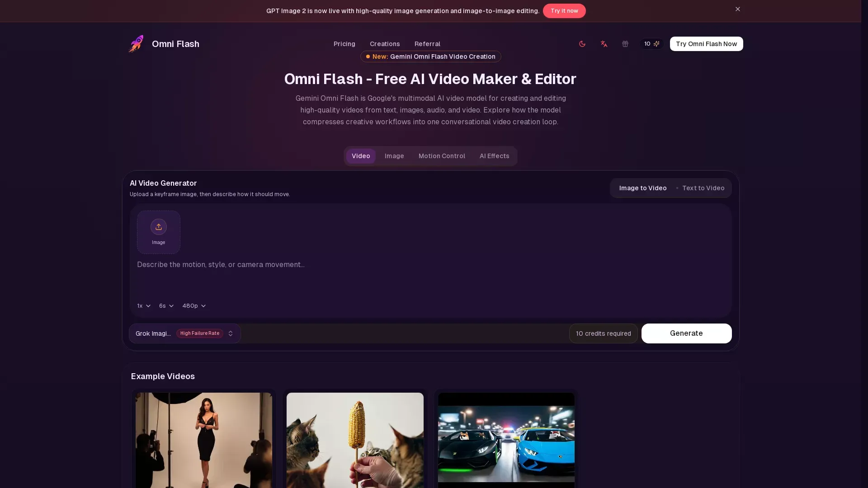
Task: Switch to the AI Effects tab
Action: point(495,156)
